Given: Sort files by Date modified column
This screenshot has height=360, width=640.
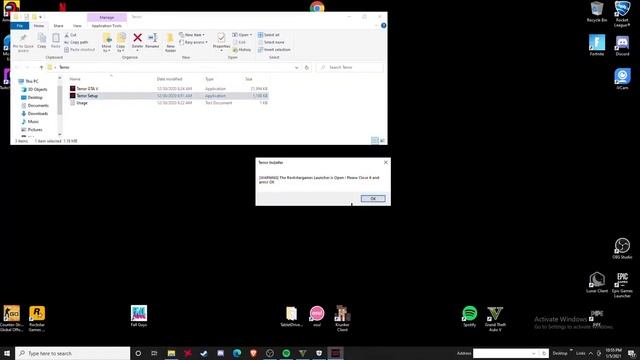Looking at the screenshot, I should (x=169, y=79).
